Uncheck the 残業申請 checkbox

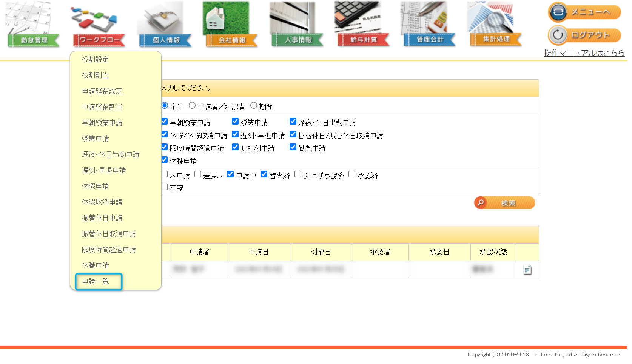point(235,122)
